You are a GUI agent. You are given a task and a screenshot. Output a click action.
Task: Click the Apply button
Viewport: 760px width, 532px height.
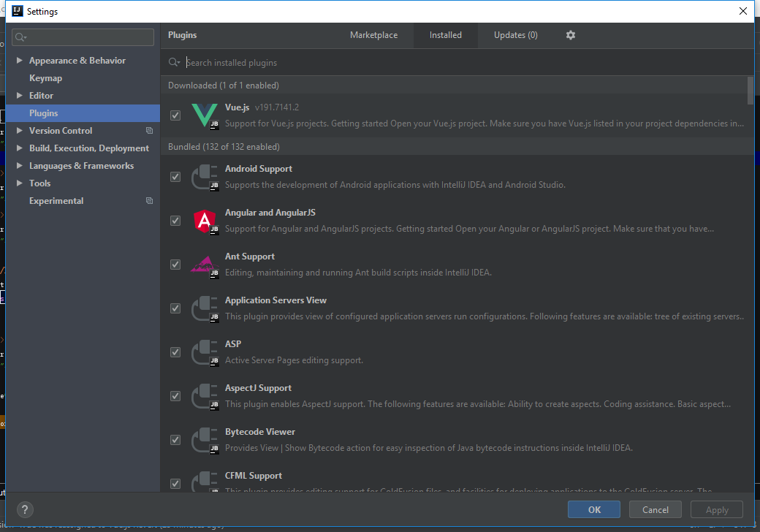tap(717, 509)
